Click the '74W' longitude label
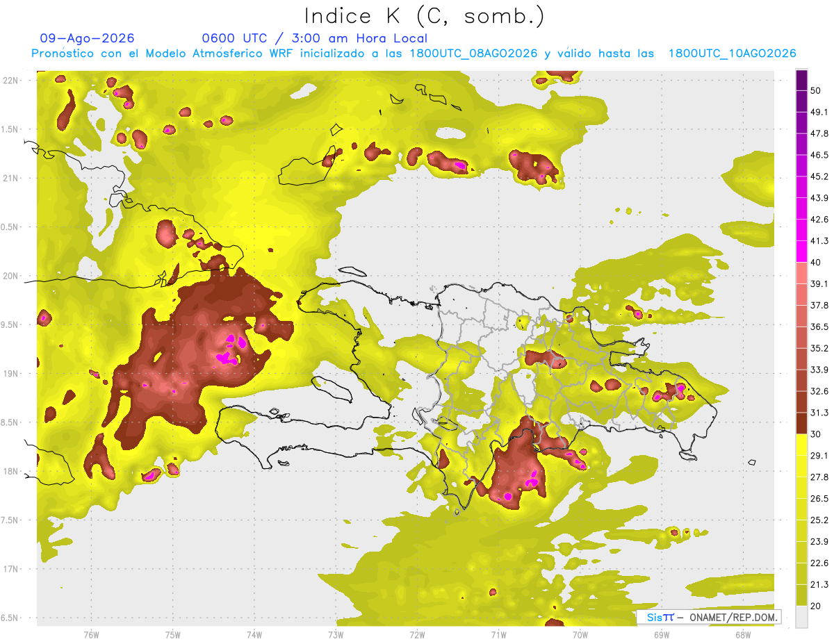Image resolution: width=834 pixels, height=644 pixels. (x=254, y=634)
